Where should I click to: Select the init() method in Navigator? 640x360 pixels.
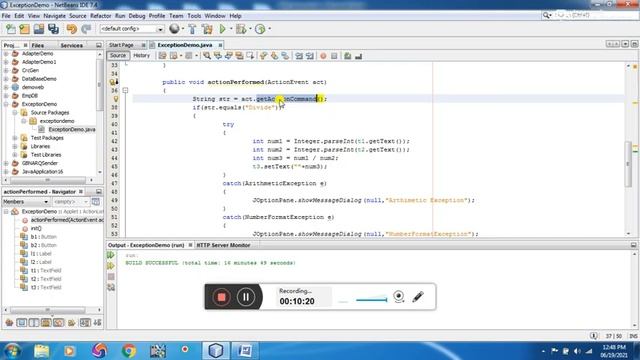click(36, 228)
